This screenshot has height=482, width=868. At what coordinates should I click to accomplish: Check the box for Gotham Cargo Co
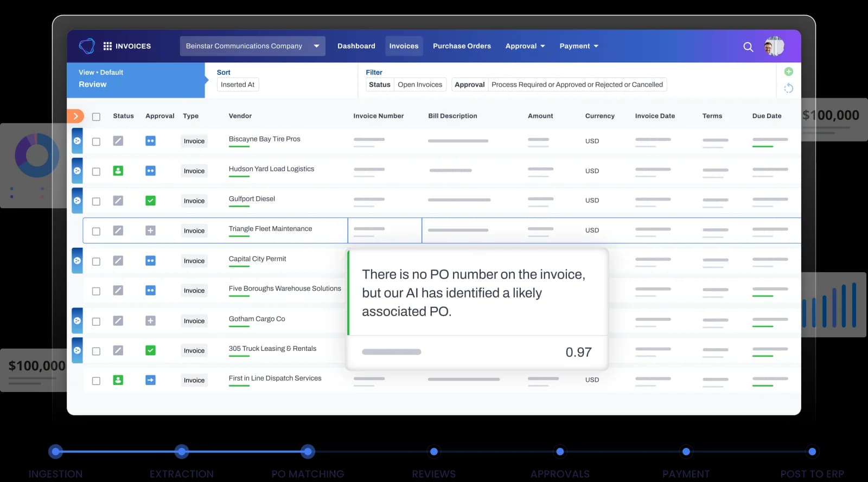(96, 322)
